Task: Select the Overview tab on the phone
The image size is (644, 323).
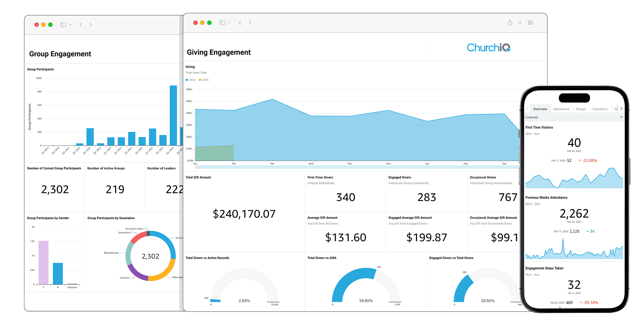Action: tap(540, 109)
